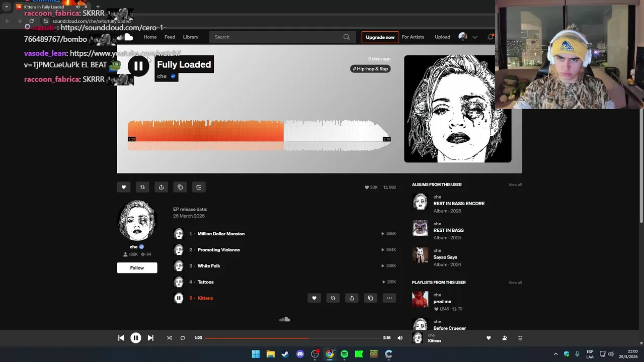Open notifications bell in the SoundCloud header

pyautogui.click(x=491, y=37)
